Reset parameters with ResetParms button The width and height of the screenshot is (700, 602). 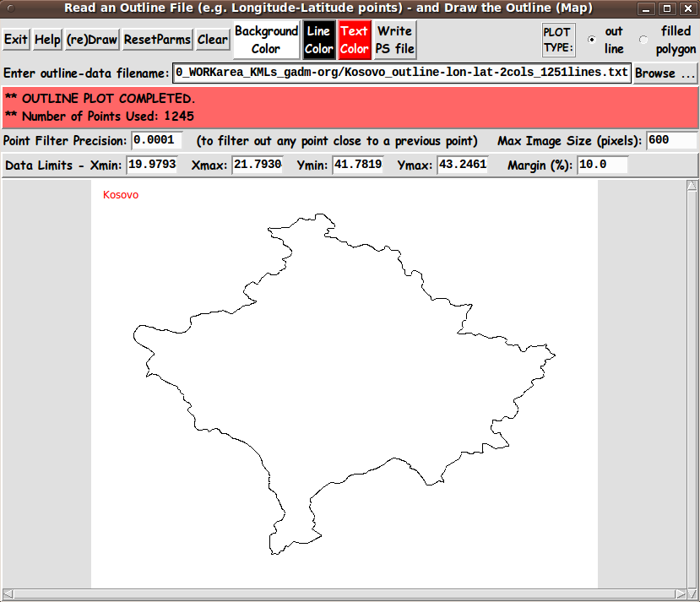coord(157,40)
